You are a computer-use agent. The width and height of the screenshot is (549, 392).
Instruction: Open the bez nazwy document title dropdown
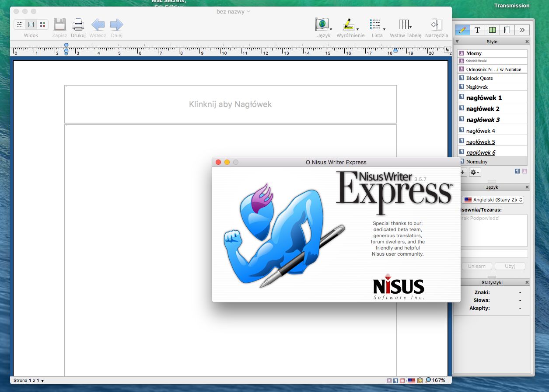233,11
